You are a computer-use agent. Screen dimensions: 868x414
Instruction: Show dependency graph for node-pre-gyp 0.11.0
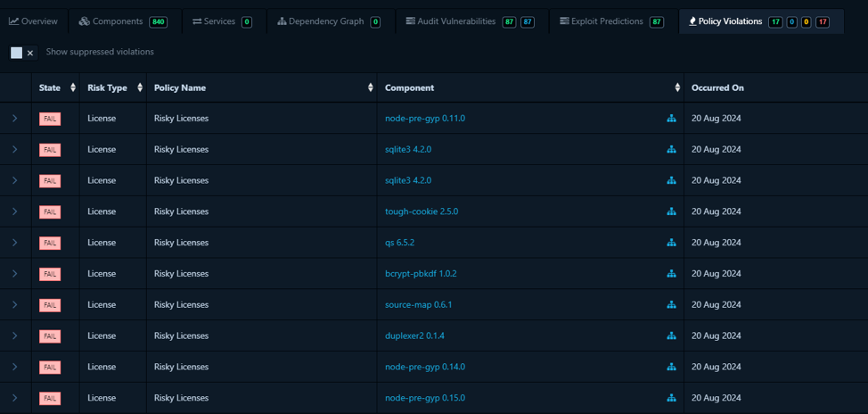pyautogui.click(x=671, y=118)
